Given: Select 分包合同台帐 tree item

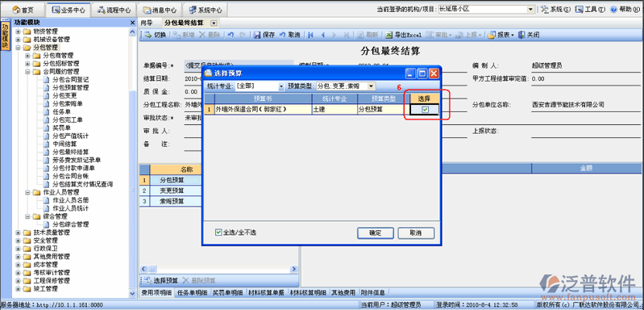Looking at the screenshot, I should pyautogui.click(x=71, y=176).
